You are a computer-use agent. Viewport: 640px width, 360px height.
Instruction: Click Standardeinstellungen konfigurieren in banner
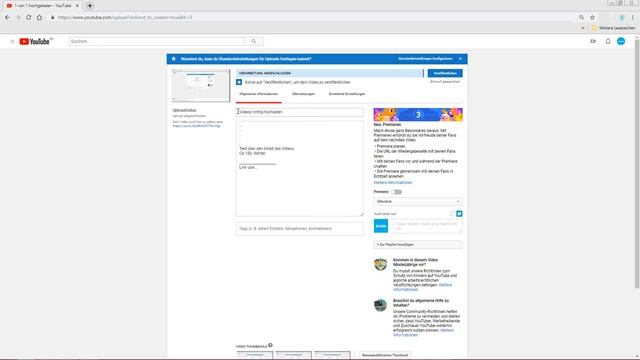(x=425, y=59)
